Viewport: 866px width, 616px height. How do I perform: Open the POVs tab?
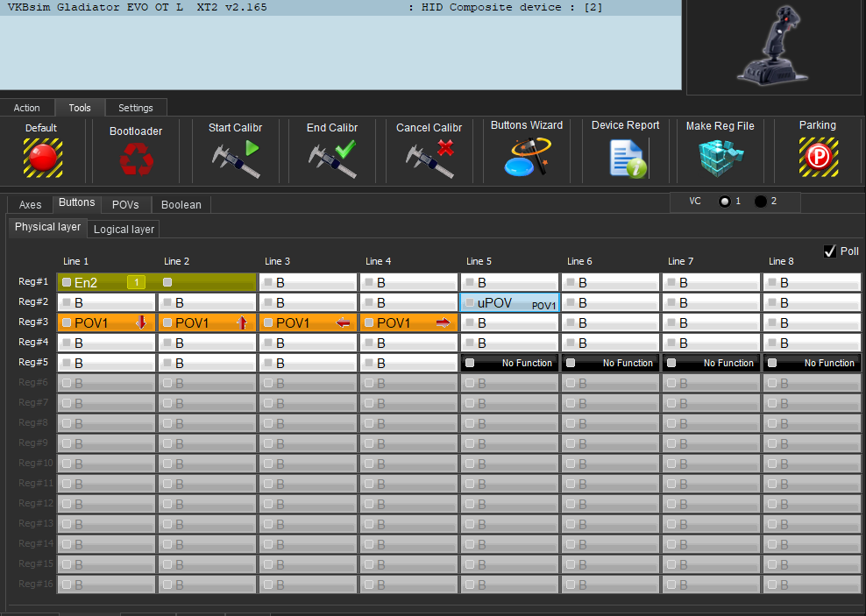point(126,205)
